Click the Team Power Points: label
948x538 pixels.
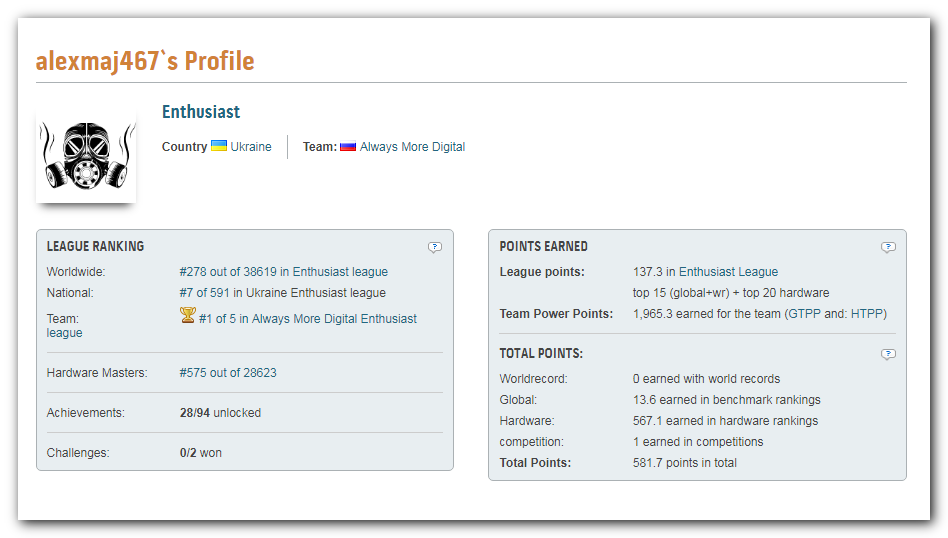(556, 314)
